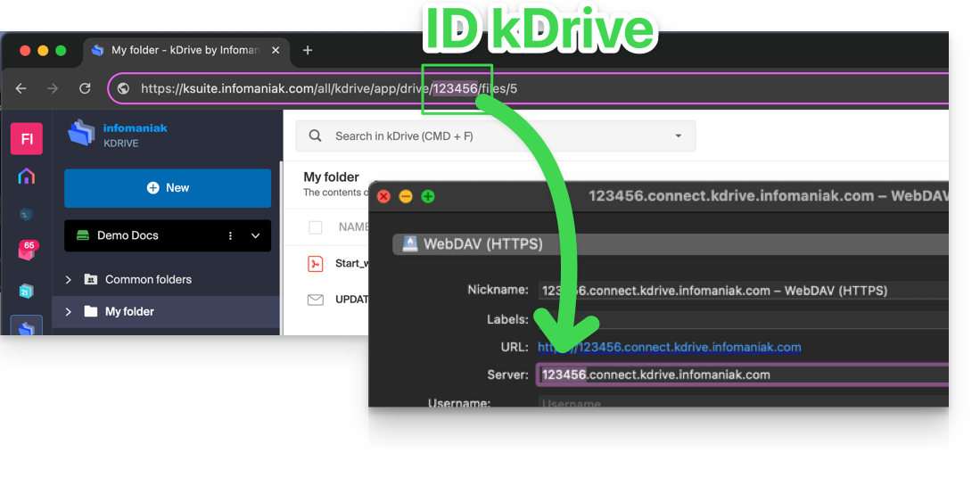Open the FI account avatar
The width and height of the screenshot is (980, 477).
(27, 139)
